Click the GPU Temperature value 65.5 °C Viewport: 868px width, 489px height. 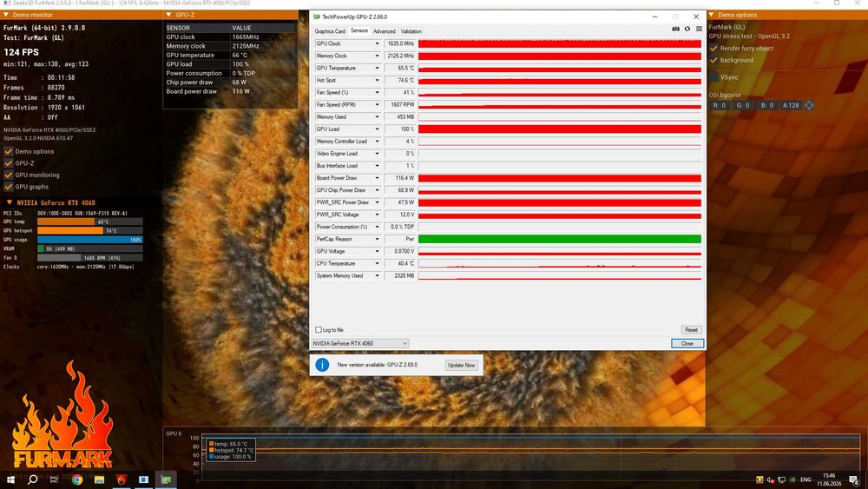[x=399, y=68]
